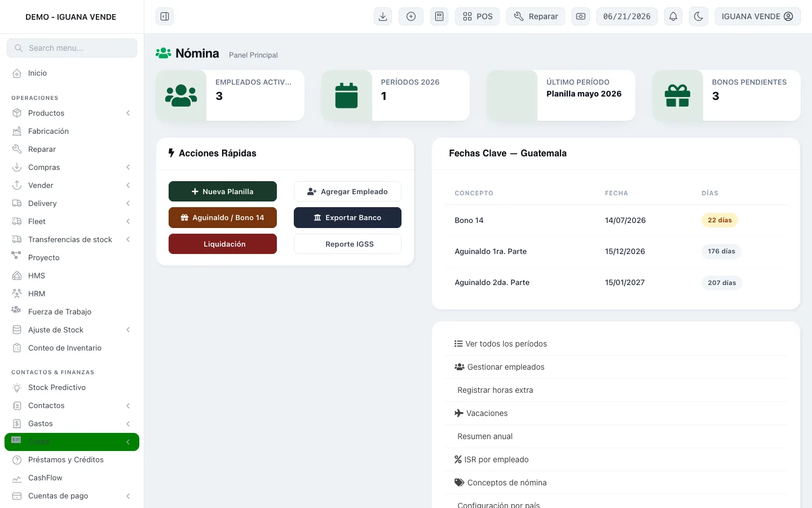
Task: Click the Compras download-arrow icon in sidebar
Action: click(17, 167)
